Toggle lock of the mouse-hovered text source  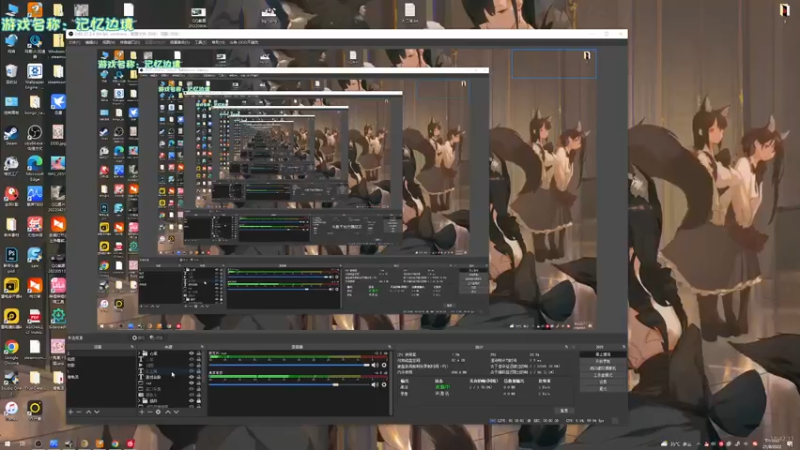[198, 371]
